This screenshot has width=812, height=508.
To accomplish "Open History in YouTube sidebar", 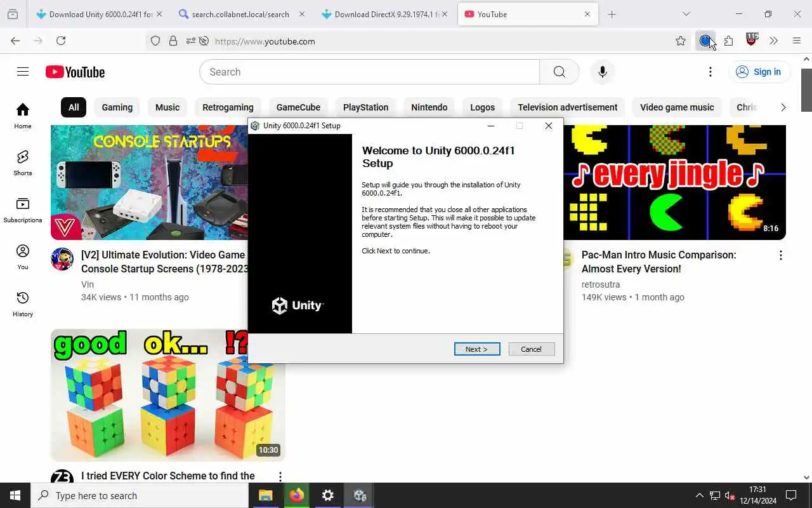I will pos(23,304).
